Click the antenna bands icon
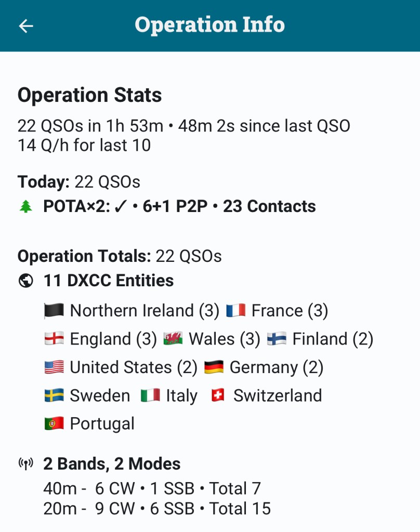The height and width of the screenshot is (532, 420). pos(25,464)
